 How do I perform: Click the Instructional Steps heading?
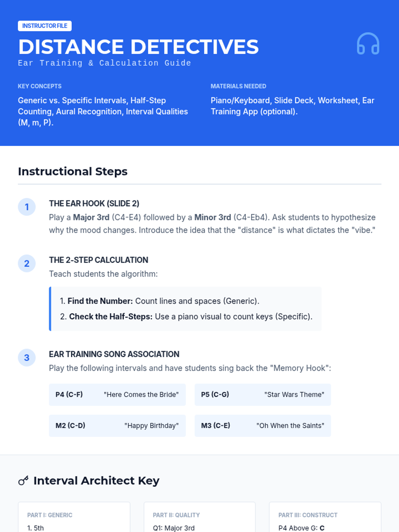[73, 172]
